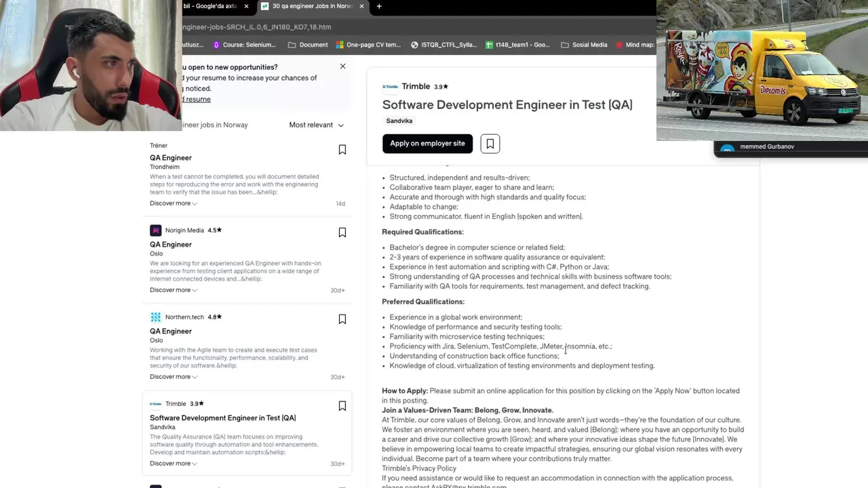Image resolution: width=868 pixels, height=488 pixels.
Task: Open a new browser tab
Action: click(379, 6)
